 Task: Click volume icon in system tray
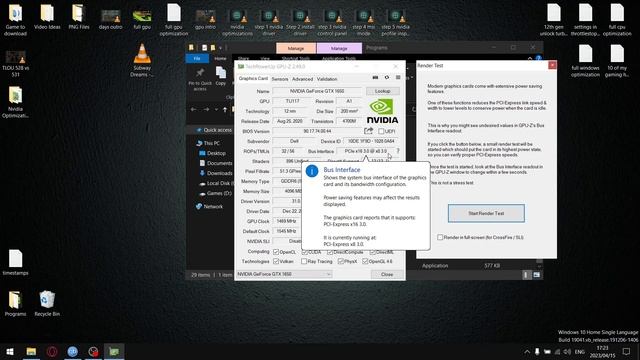click(x=567, y=351)
